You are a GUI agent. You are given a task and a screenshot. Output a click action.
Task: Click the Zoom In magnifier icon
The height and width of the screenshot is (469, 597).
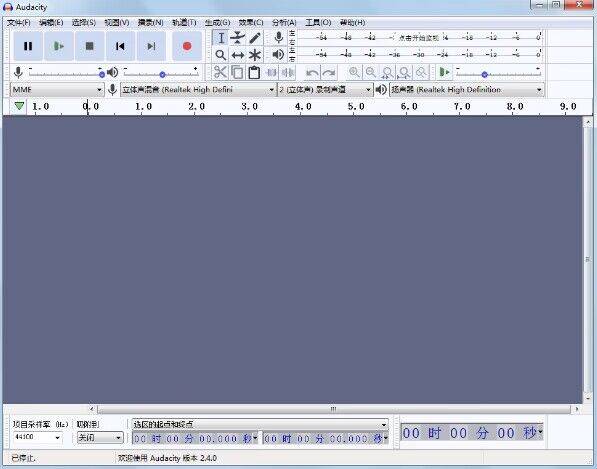point(354,72)
